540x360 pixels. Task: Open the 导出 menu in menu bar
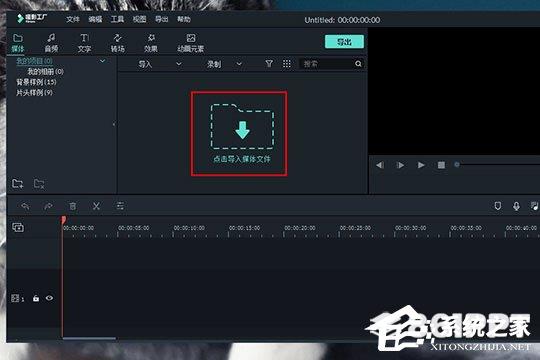pos(161,19)
